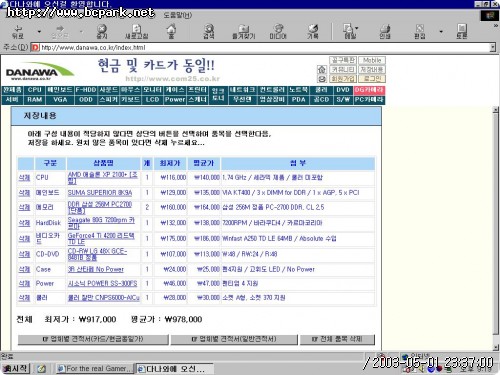The width and height of the screenshot is (500, 375).
Task: Click the Stop (중지) toolbar icon
Action: 102,32
